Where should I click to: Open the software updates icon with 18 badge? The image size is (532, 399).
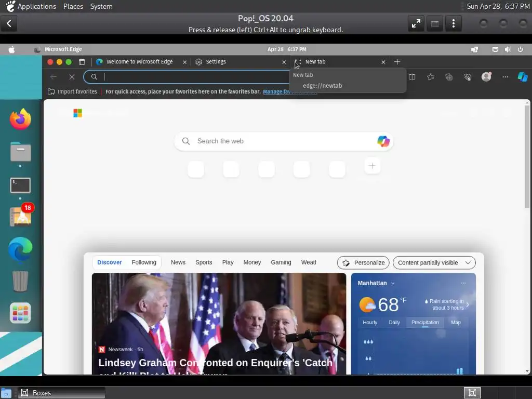[20, 215]
